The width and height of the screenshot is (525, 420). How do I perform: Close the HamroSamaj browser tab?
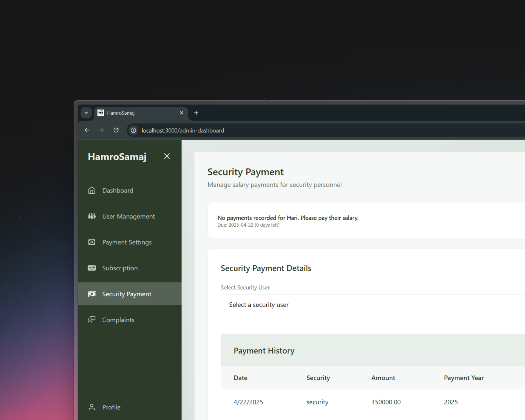click(181, 113)
